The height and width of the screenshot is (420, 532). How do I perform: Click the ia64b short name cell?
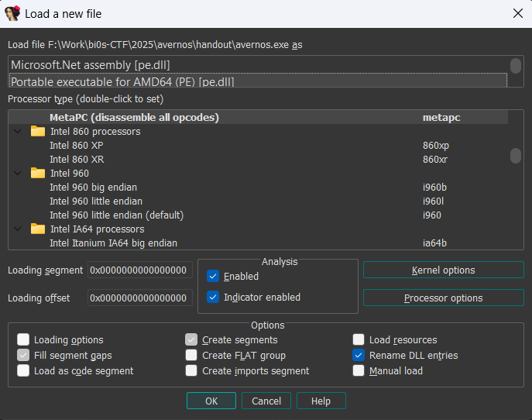coord(434,243)
